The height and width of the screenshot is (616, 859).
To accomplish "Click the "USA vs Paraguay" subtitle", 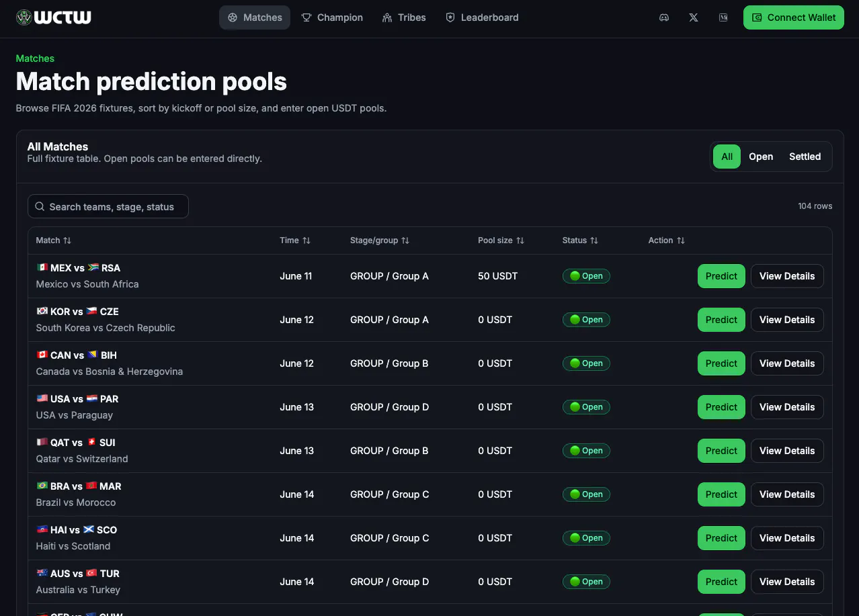I will click(x=75, y=415).
